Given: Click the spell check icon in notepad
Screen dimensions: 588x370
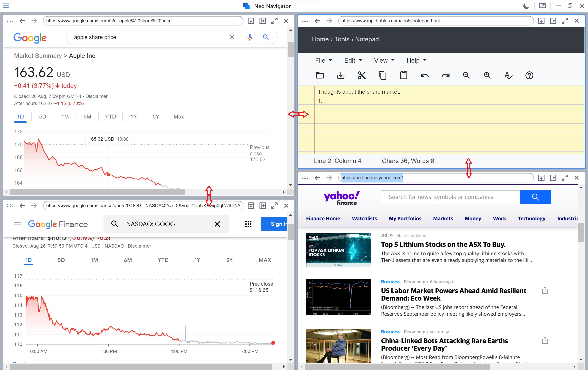Looking at the screenshot, I should (x=508, y=76).
